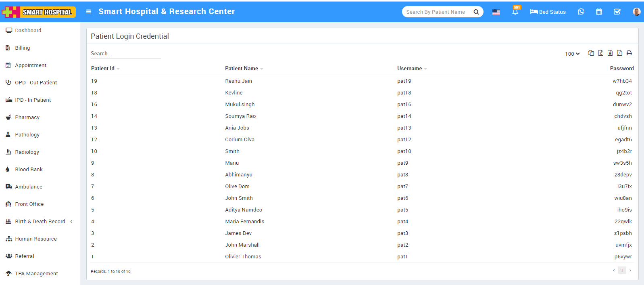Open Birth & Death Record menu

[x=40, y=222]
